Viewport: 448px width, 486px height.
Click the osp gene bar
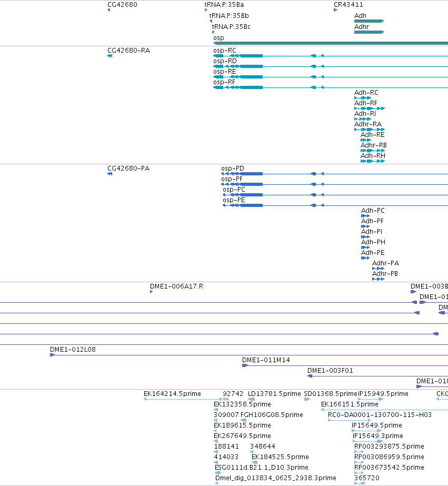click(x=331, y=43)
